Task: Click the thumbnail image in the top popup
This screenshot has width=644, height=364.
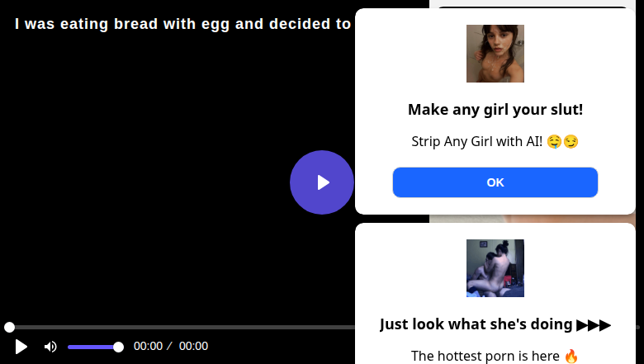Action: click(495, 54)
